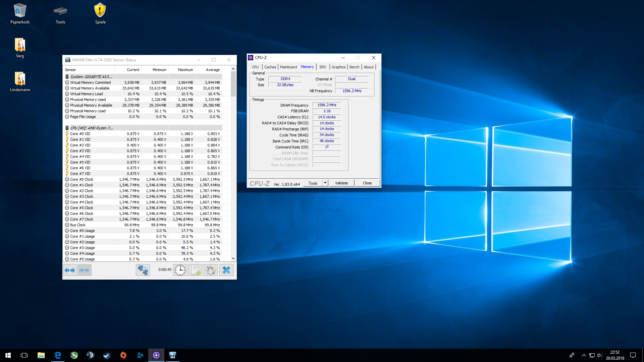Click the expand-columns arrows button in HWiNFO
This screenshot has height=362, width=644.
tap(70, 270)
